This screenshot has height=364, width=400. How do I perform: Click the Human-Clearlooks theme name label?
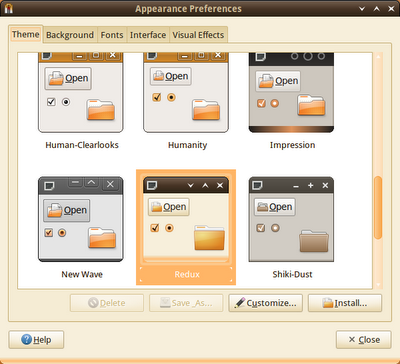pos(82,145)
